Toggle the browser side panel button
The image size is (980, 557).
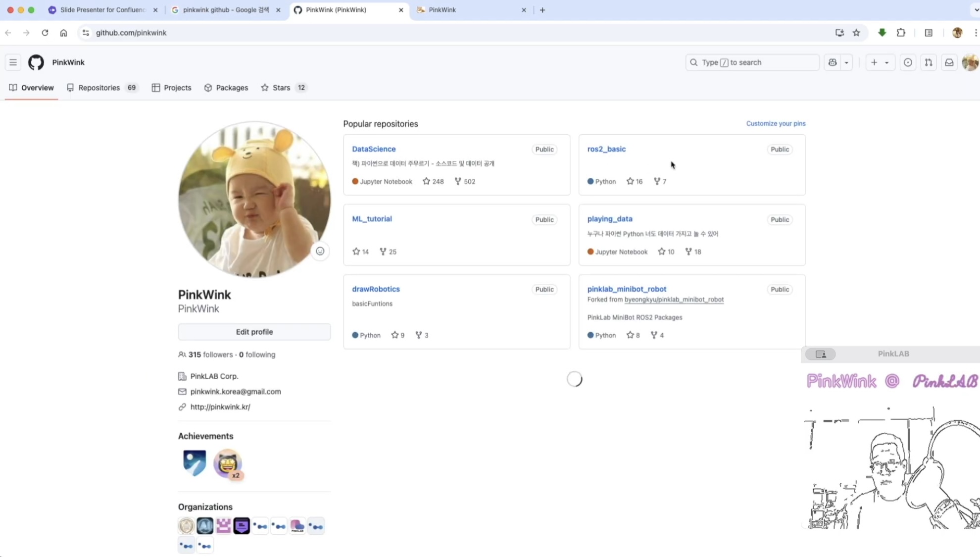(x=929, y=33)
